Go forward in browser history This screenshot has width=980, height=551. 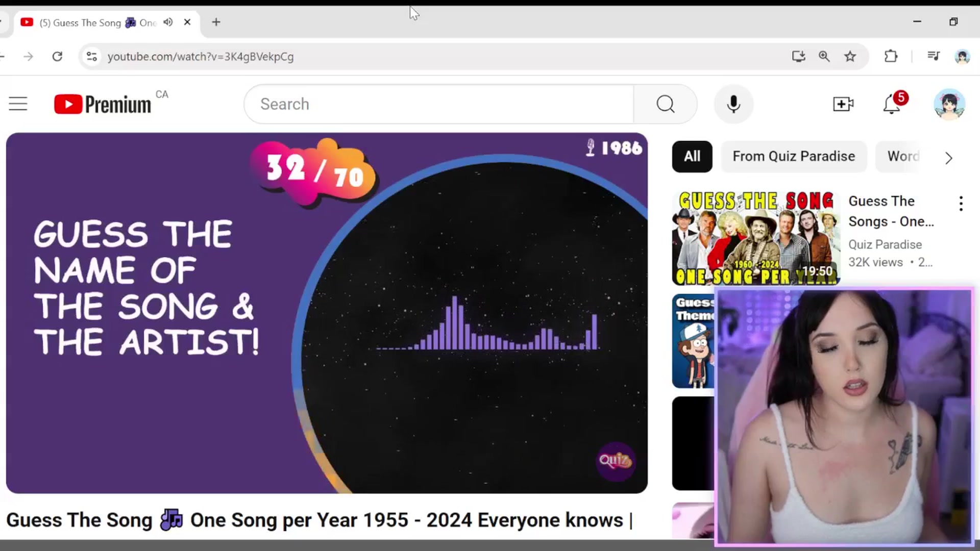click(28, 57)
